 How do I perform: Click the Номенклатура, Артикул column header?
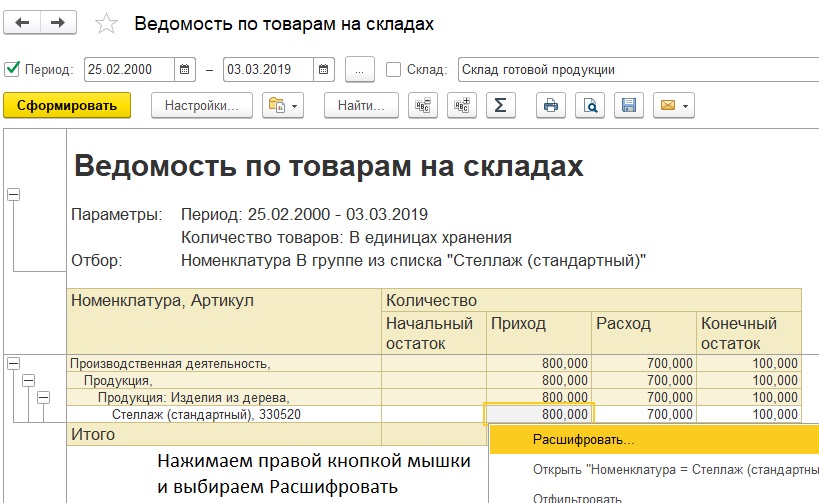[x=224, y=321]
